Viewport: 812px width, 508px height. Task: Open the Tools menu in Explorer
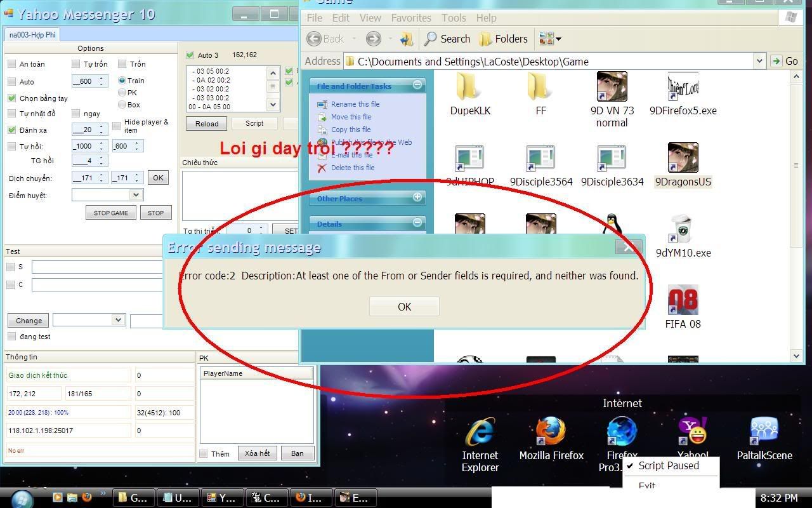point(454,18)
